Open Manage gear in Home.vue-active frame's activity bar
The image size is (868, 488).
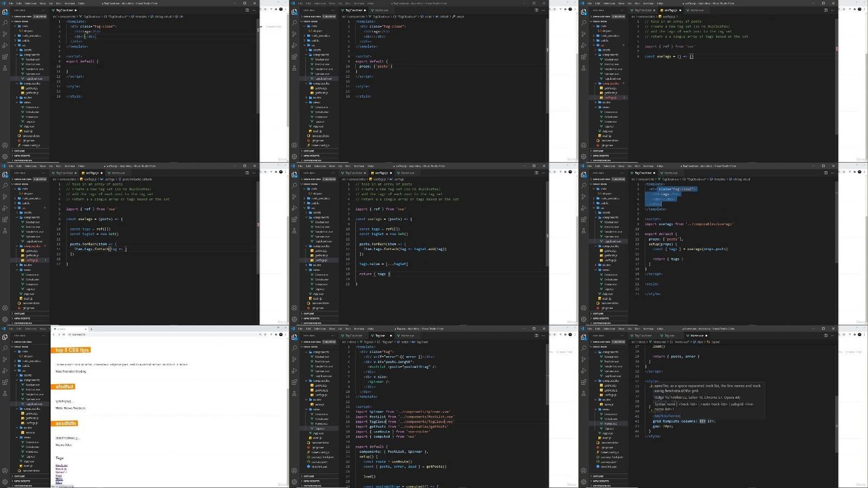pos(584,482)
